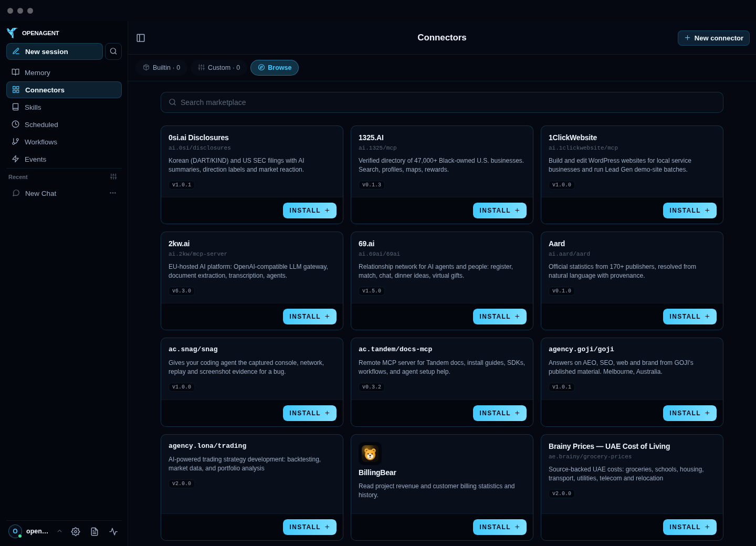Click the New connector button
Viewport: 756px width, 546px height.
(x=713, y=38)
